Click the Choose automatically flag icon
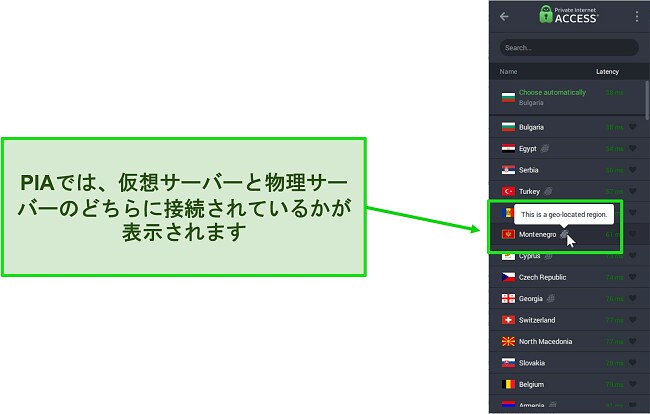The image size is (650, 414). [508, 97]
